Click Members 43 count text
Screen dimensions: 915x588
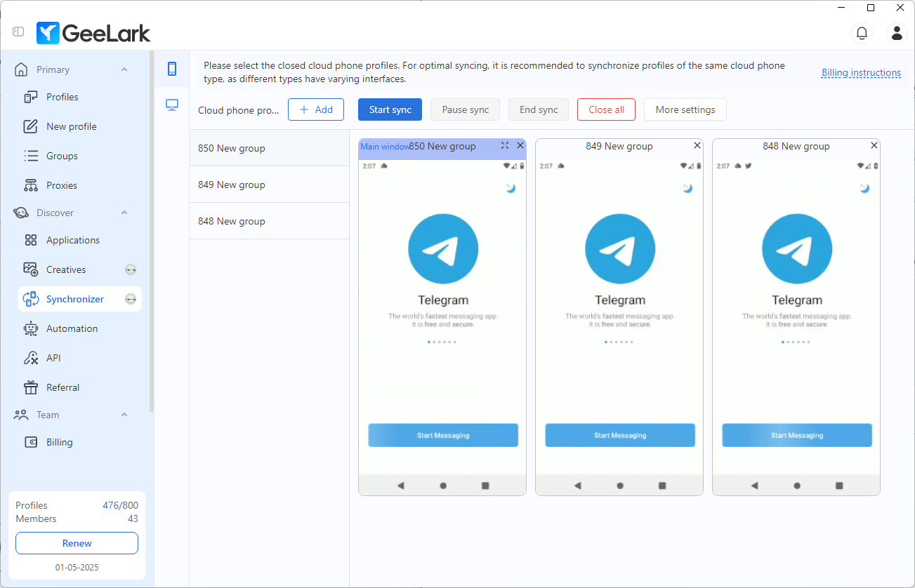77,519
